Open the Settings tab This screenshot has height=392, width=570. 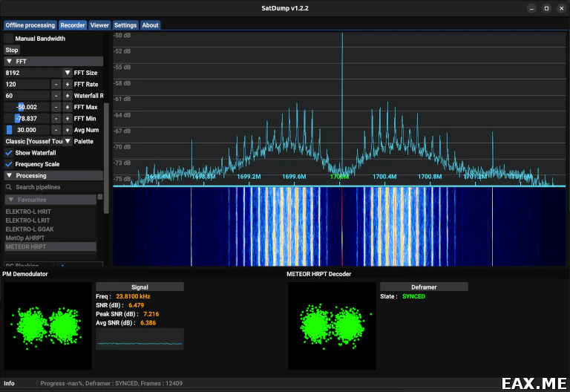tap(125, 25)
